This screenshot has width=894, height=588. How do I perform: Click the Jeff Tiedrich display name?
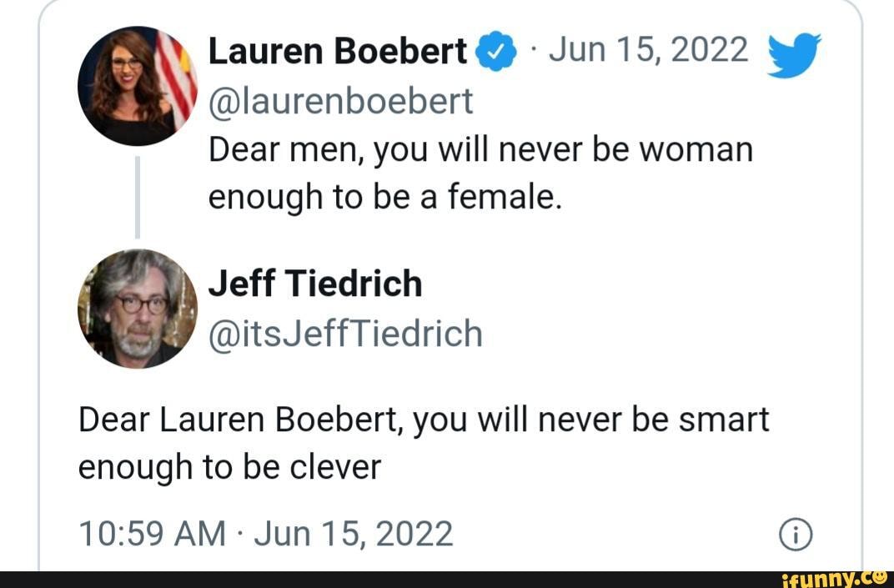click(x=315, y=284)
